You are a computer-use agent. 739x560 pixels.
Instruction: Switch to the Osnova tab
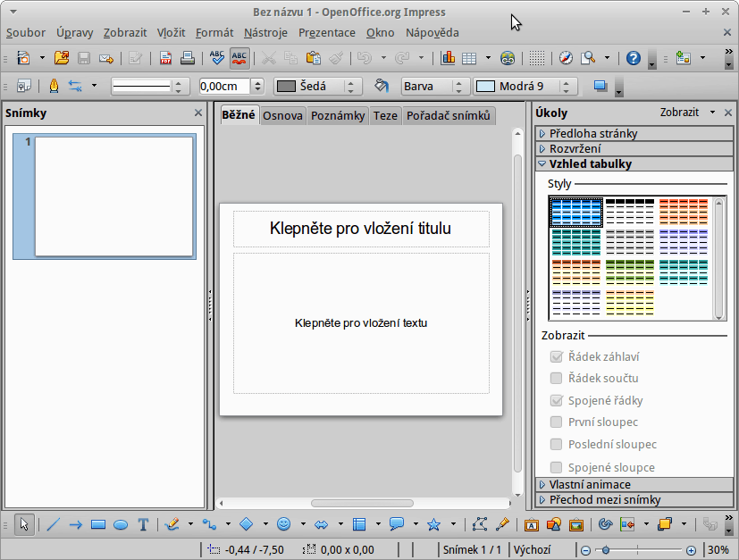282,116
